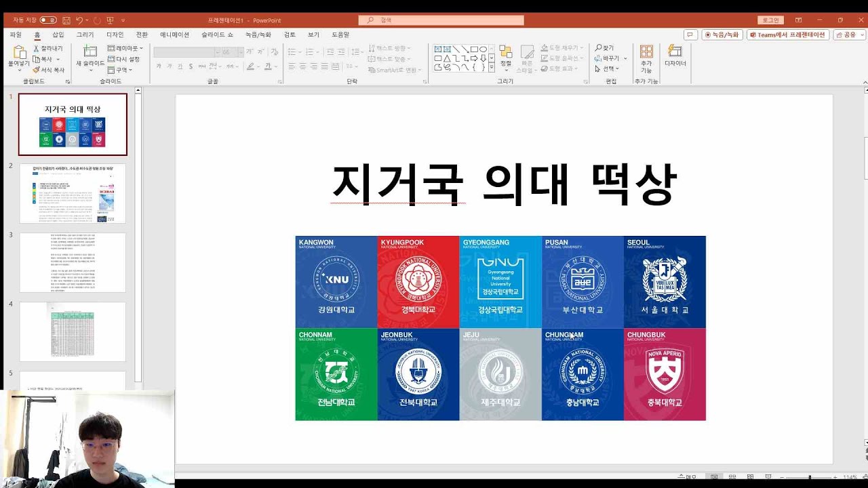The image size is (868, 488).
Task: Select slide 4 thumbnail with table
Action: pyautogui.click(x=73, y=331)
